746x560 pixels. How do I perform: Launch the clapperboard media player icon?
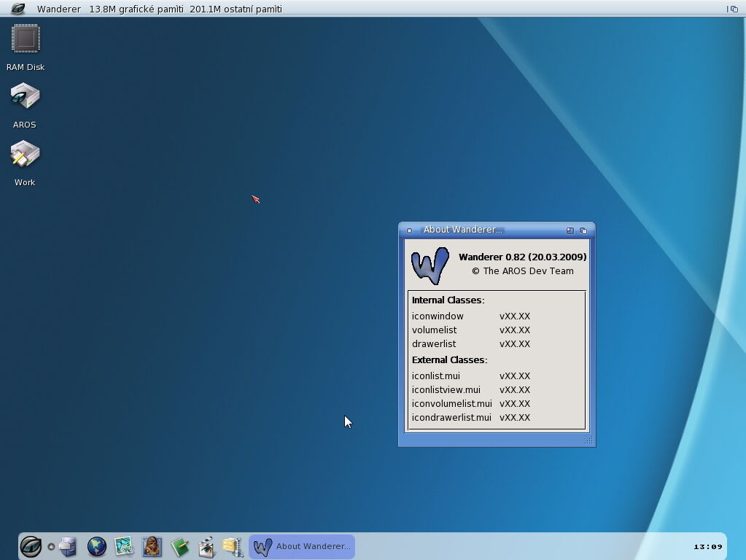pos(206,546)
